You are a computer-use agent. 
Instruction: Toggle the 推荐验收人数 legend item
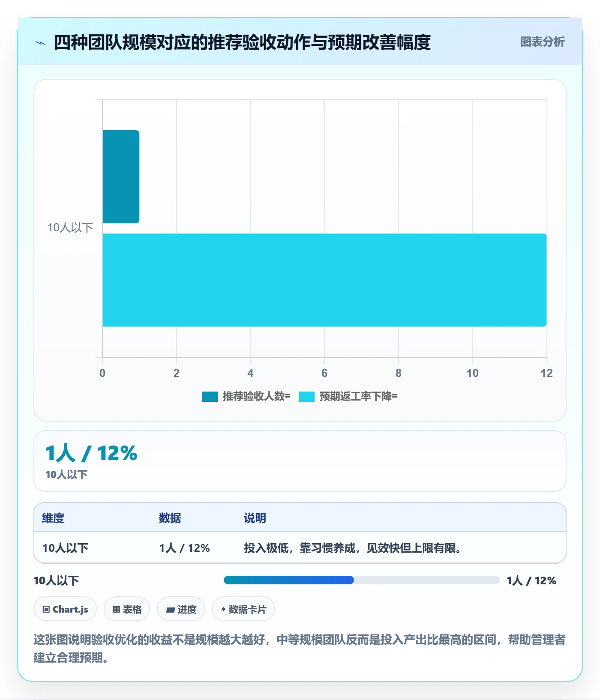click(x=246, y=396)
